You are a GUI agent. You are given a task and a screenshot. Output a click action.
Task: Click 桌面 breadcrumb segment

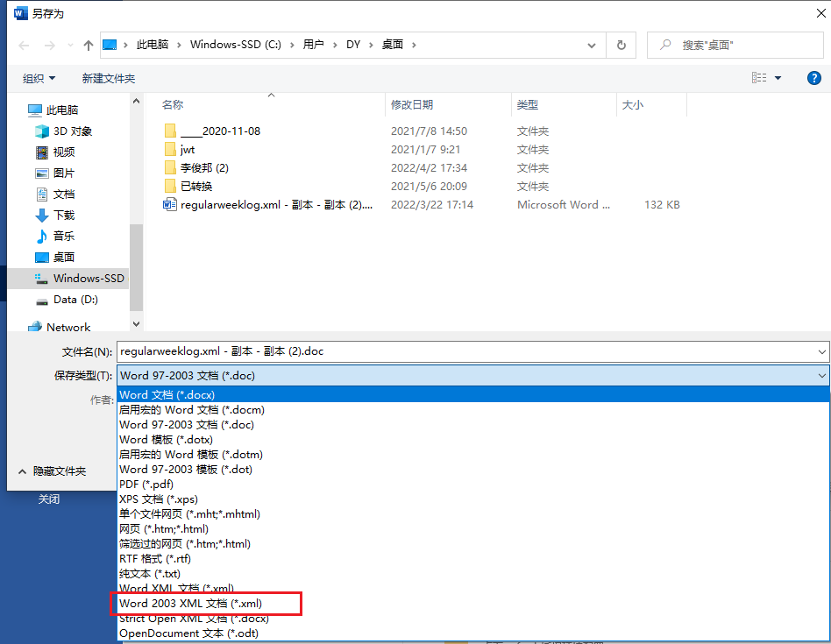[393, 45]
